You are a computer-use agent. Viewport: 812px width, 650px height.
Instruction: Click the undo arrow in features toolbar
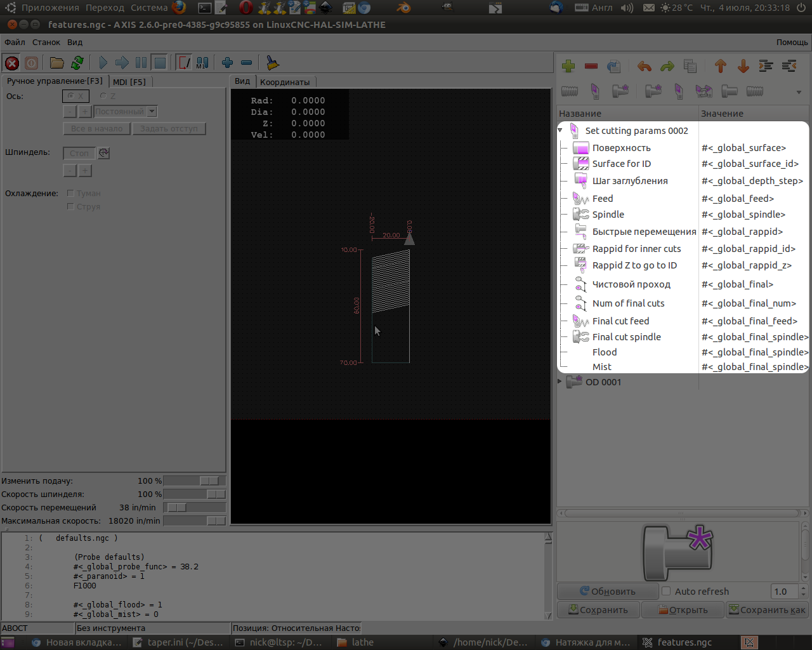[x=645, y=66]
